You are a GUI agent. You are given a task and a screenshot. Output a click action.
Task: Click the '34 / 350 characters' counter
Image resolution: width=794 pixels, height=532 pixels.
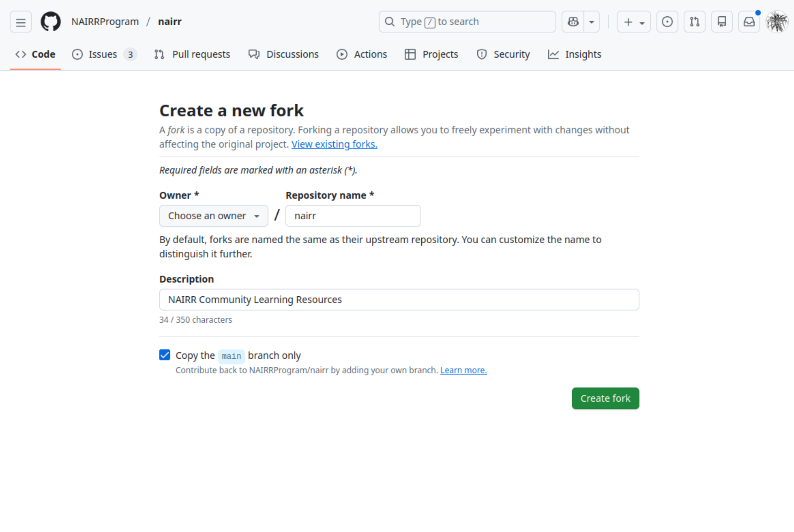tap(196, 320)
